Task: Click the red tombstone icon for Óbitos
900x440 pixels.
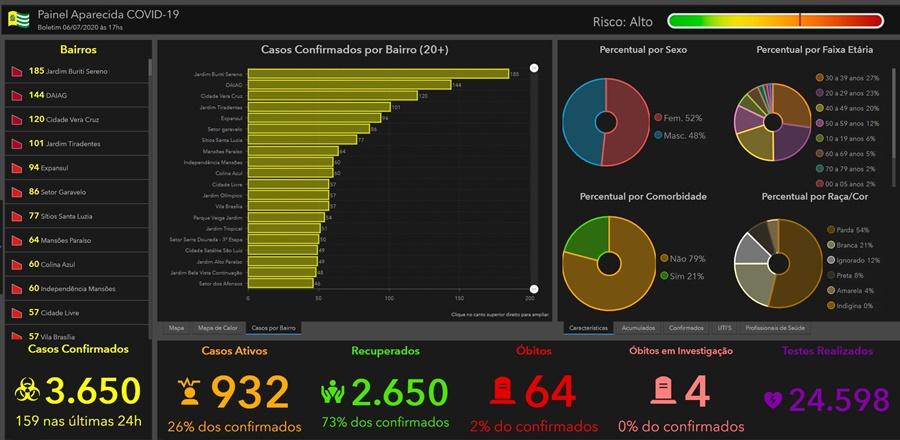Action: [x=507, y=391]
